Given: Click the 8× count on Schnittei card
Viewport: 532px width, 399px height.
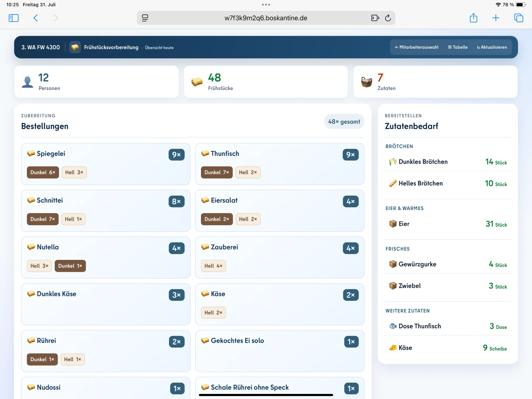Looking at the screenshot, I should coord(176,201).
